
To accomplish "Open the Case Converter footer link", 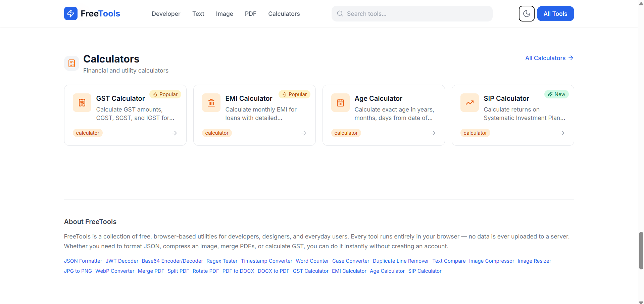I will (351, 261).
